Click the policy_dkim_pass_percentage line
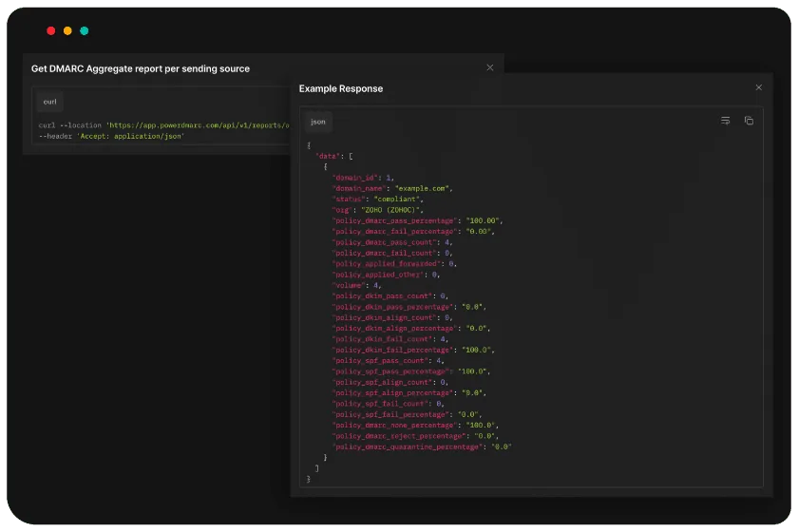This screenshot has width=798, height=532. click(x=409, y=307)
